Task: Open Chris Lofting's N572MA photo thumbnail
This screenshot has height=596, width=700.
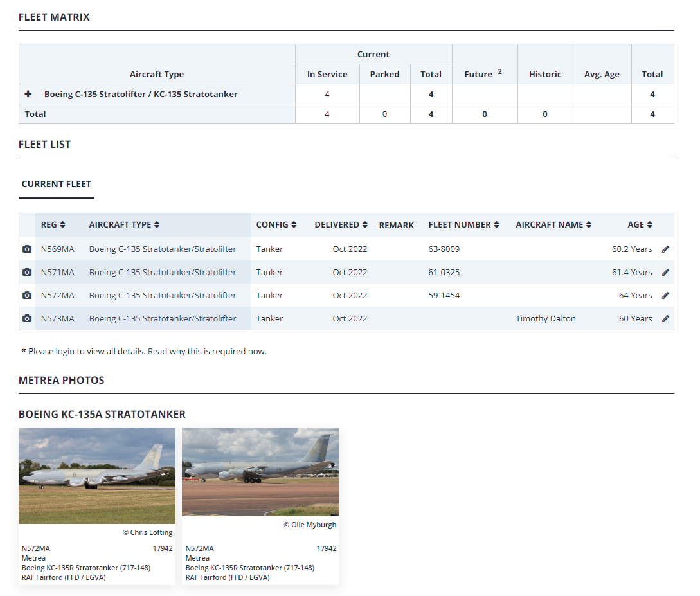Action: pyautogui.click(x=97, y=476)
